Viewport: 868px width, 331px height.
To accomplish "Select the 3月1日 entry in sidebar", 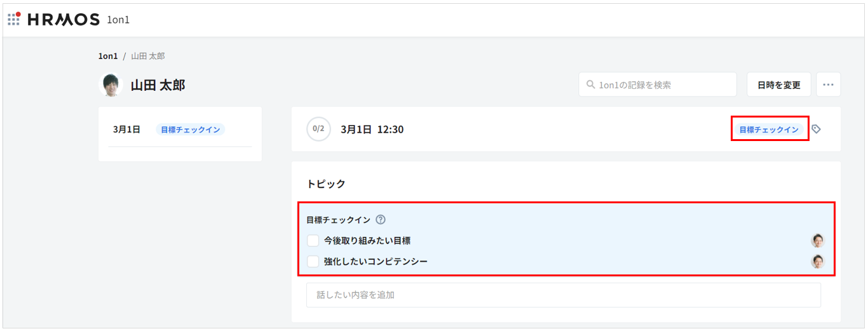I will click(x=126, y=130).
